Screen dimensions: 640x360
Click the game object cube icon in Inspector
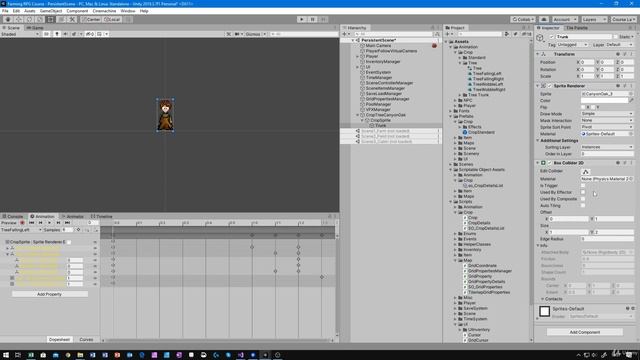[540, 38]
